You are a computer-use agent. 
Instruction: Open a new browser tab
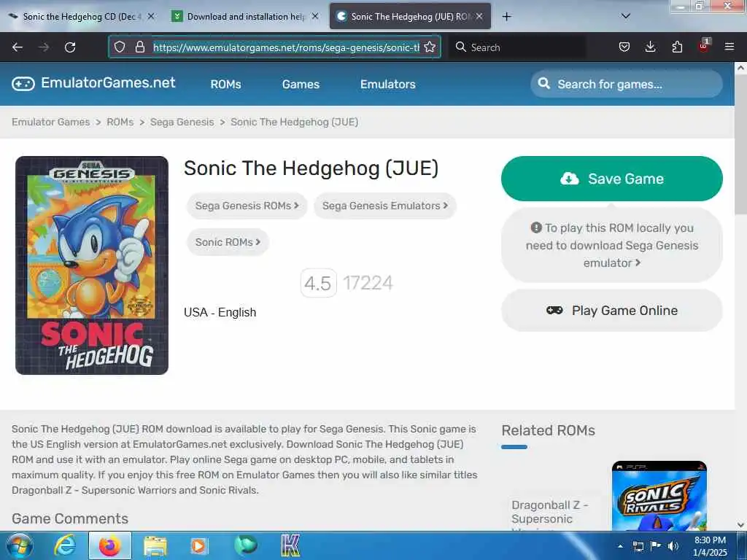[x=506, y=17]
